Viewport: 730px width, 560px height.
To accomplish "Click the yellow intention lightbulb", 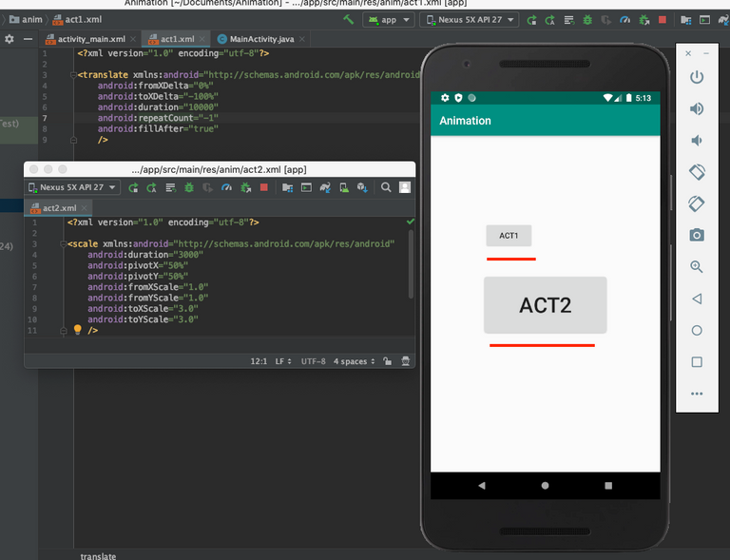I will coord(77,330).
